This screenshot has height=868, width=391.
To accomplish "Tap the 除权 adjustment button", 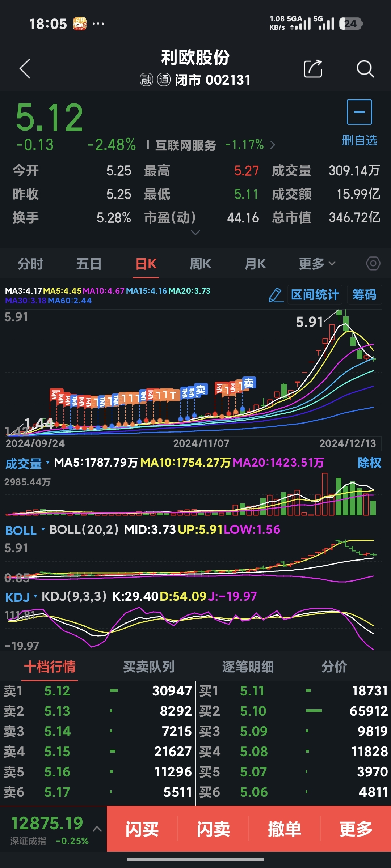I will coord(369,463).
